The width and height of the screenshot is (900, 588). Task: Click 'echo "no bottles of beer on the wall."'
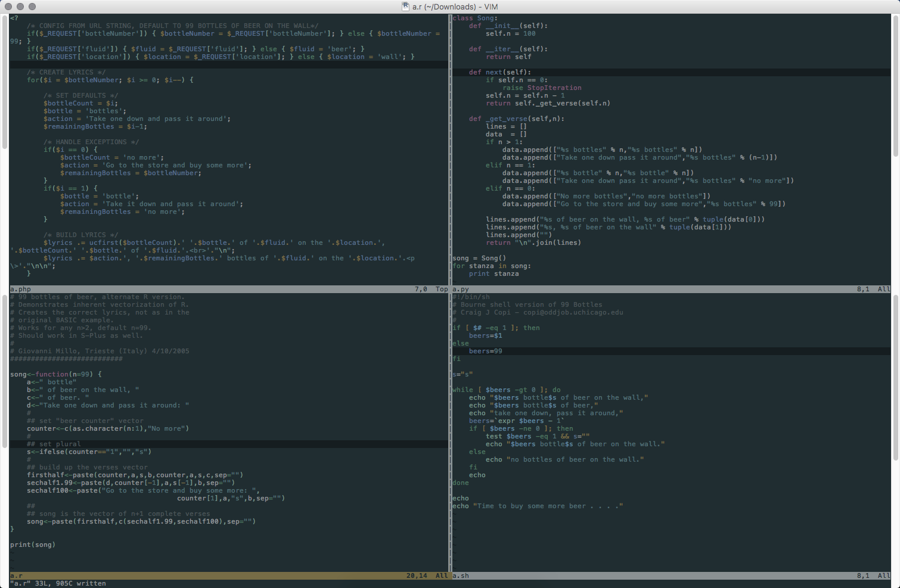(565, 459)
